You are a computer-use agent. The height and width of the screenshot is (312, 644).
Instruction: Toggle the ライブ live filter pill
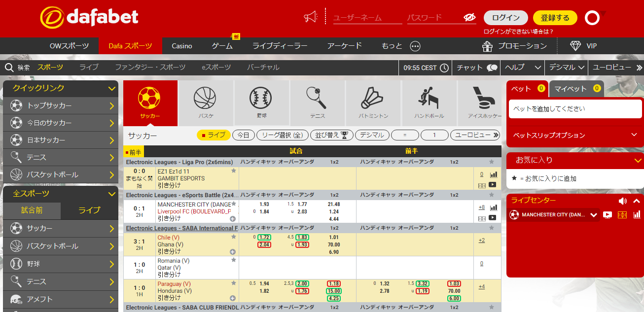(214, 135)
